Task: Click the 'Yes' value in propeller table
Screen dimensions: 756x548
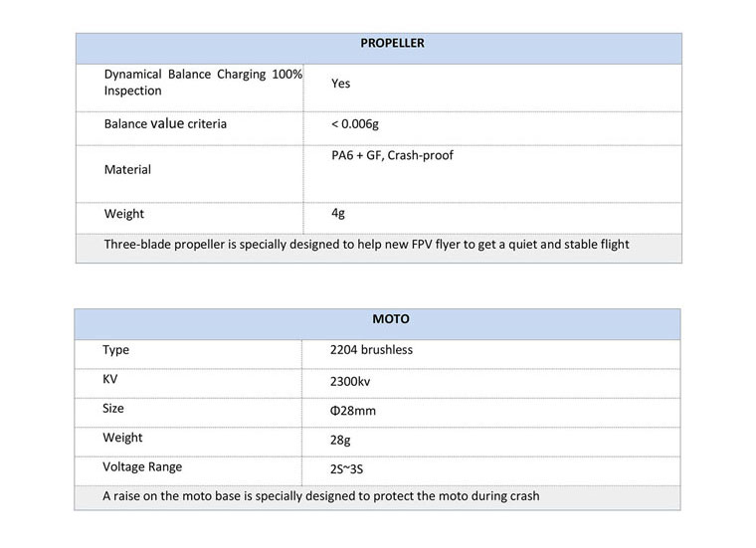Action: 341,85
